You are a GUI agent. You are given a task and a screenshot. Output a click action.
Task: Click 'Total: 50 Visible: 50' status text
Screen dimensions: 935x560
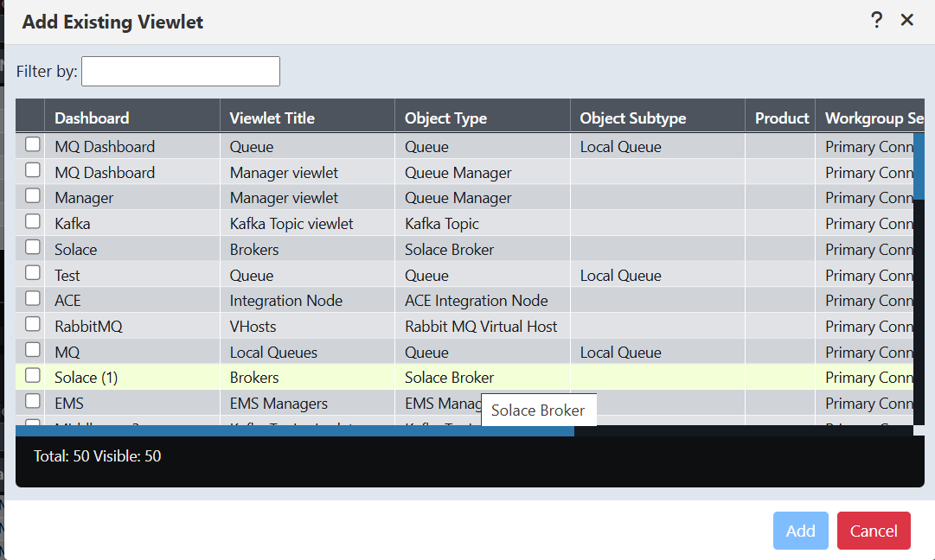97,456
